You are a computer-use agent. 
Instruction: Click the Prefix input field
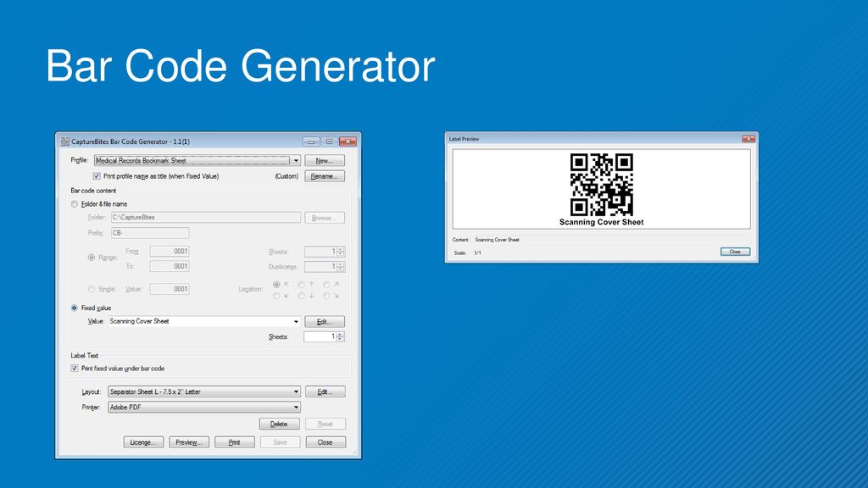150,233
